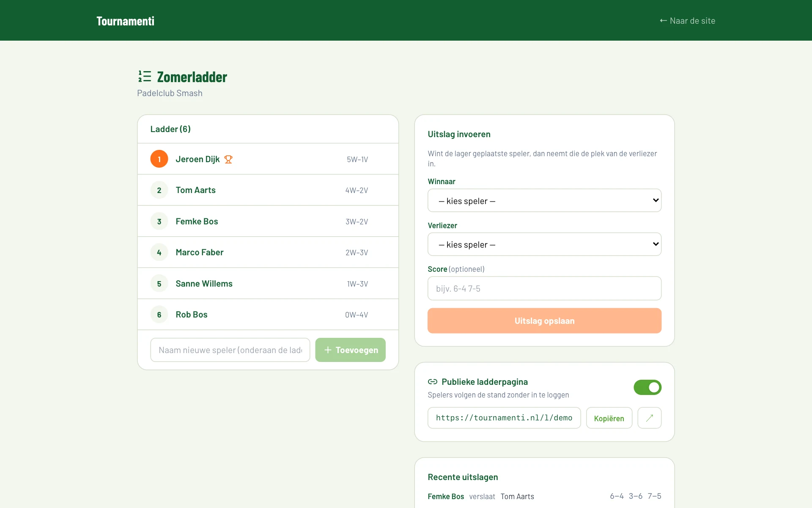Click the Recente uitslagen heading

point(463,477)
